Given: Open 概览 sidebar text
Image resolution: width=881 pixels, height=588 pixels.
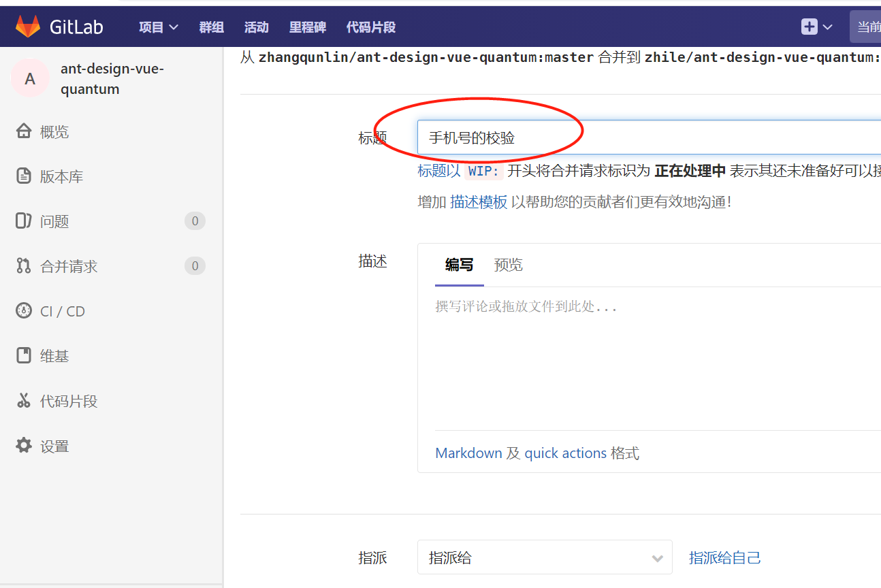Looking at the screenshot, I should click(x=54, y=132).
